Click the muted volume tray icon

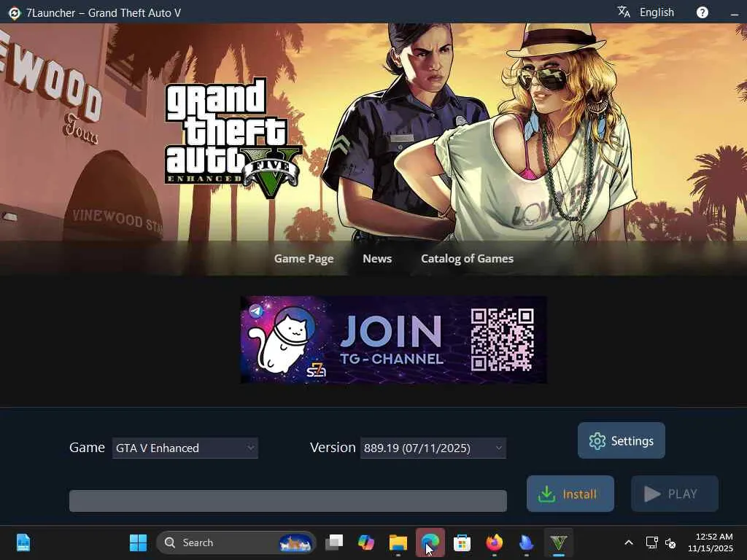[670, 542]
